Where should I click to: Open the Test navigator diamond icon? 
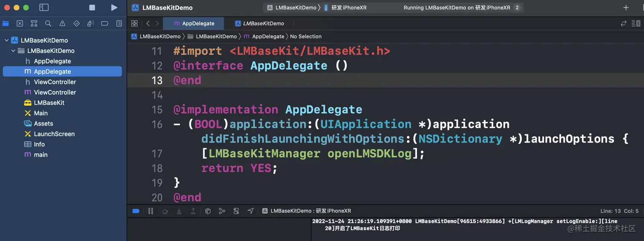77,23
